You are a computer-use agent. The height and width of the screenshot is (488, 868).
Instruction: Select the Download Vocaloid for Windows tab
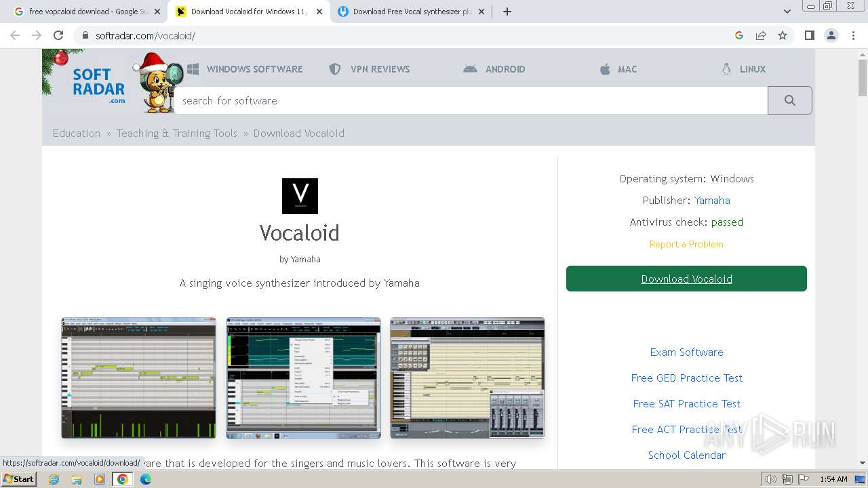pos(248,12)
